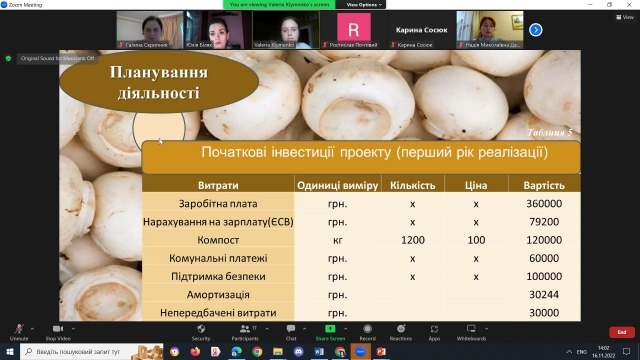The width and height of the screenshot is (640, 360).
Task: Show next participants with the blue arrow
Action: 536,30
